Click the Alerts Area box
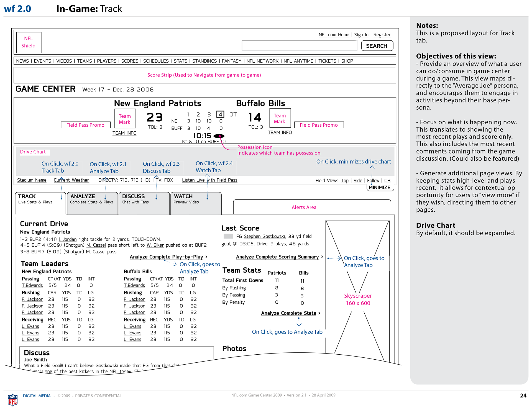532x407 pixels. (312, 207)
